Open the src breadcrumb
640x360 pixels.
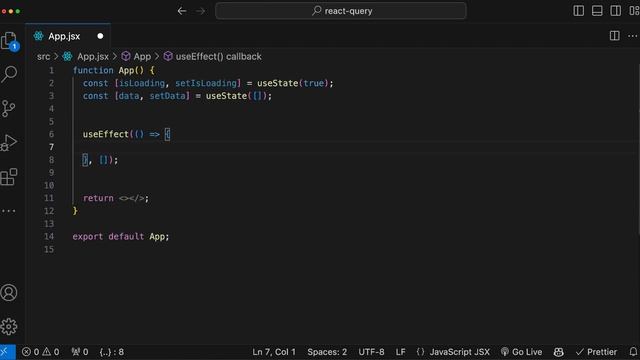43,57
